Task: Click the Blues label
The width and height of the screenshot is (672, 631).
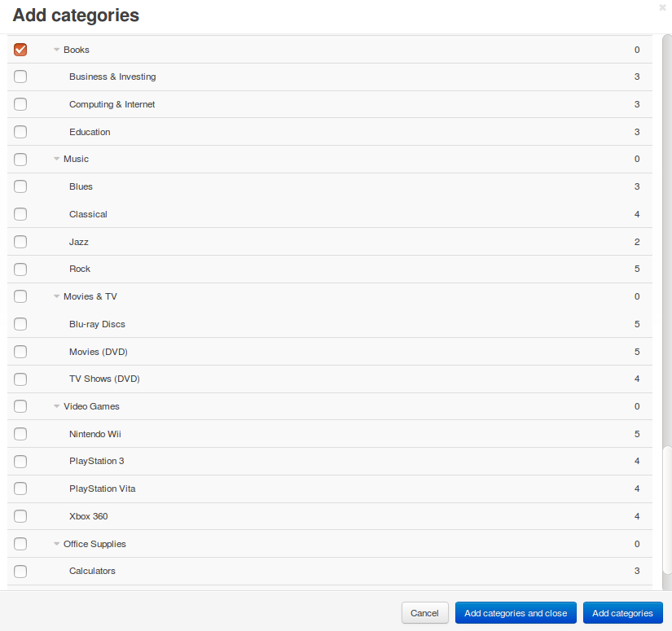Action: click(x=81, y=186)
